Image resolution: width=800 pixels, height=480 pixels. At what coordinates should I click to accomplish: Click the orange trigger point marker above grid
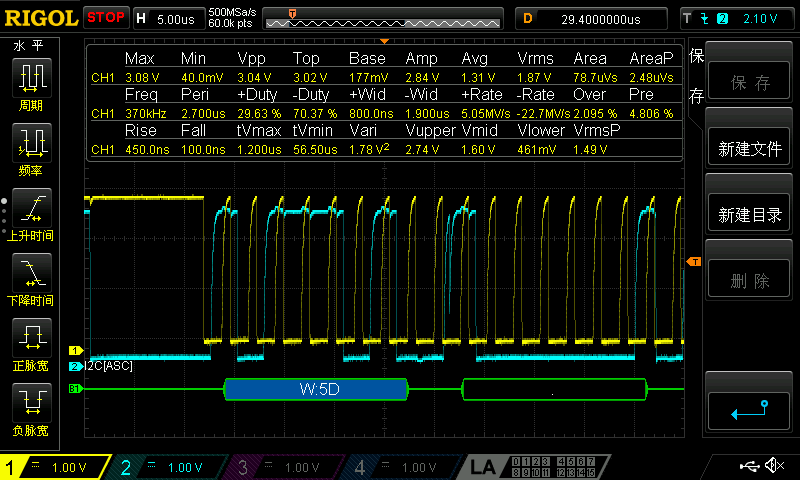384,41
